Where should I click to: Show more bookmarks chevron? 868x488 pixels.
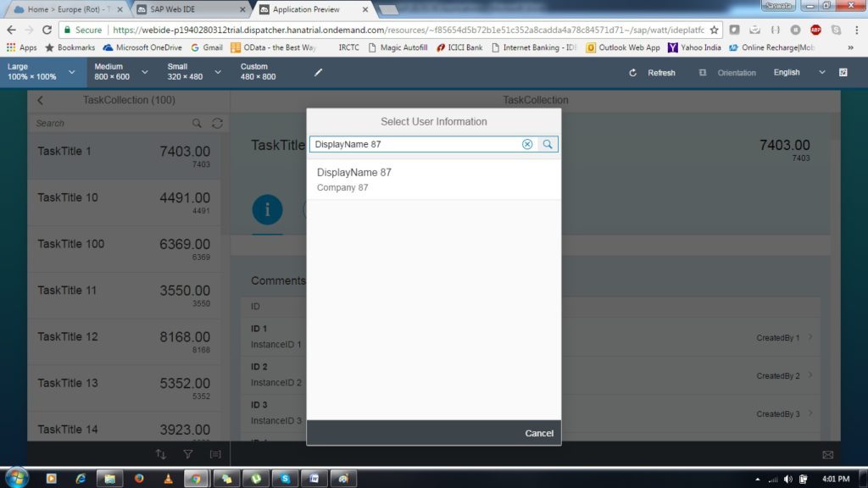(850, 47)
